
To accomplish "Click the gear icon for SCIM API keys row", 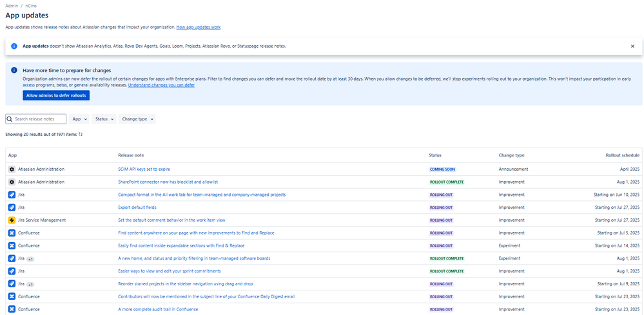I will [x=12, y=169].
